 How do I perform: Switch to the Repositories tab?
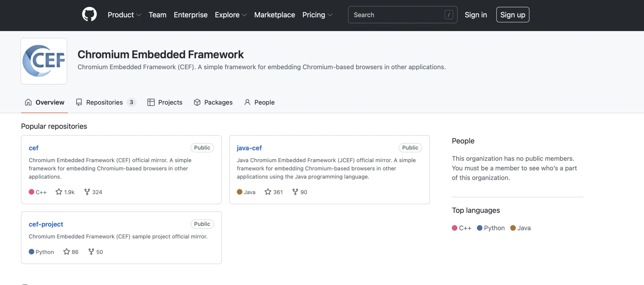[x=105, y=102]
